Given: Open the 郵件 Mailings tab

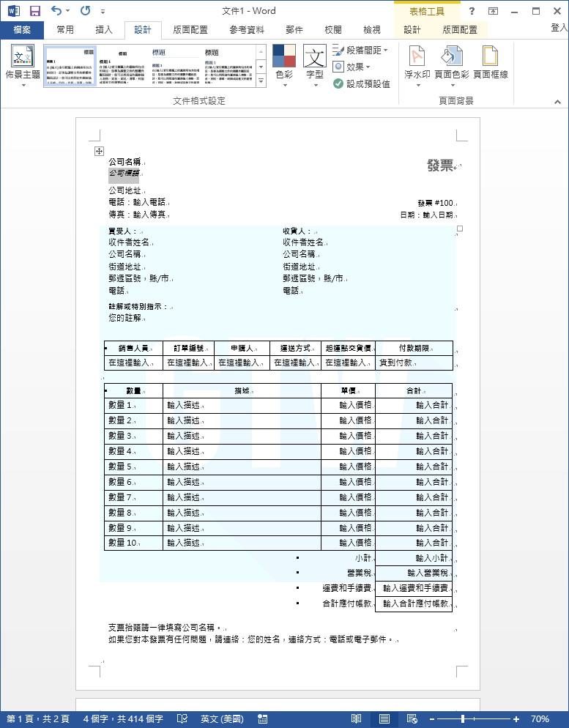Looking at the screenshot, I should pos(294,30).
